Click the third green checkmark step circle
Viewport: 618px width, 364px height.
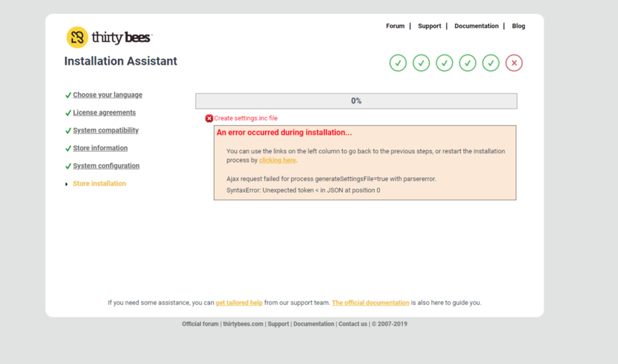tap(444, 63)
